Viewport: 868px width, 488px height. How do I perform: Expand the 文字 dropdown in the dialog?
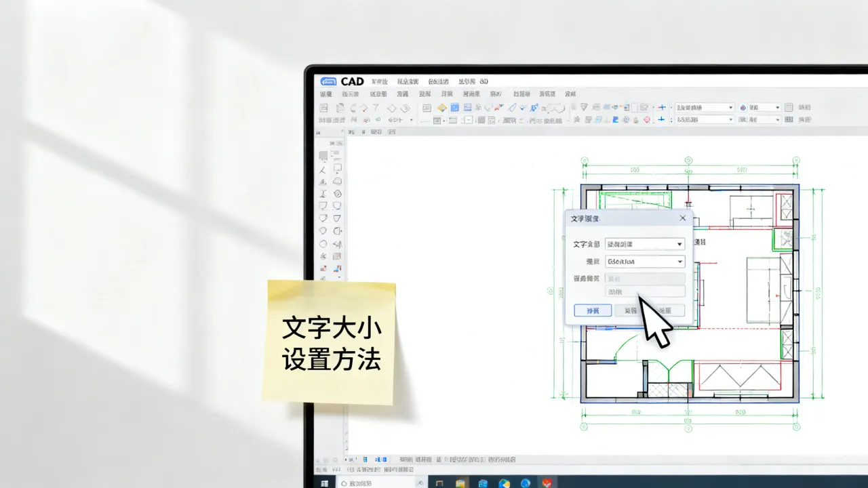[645, 244]
